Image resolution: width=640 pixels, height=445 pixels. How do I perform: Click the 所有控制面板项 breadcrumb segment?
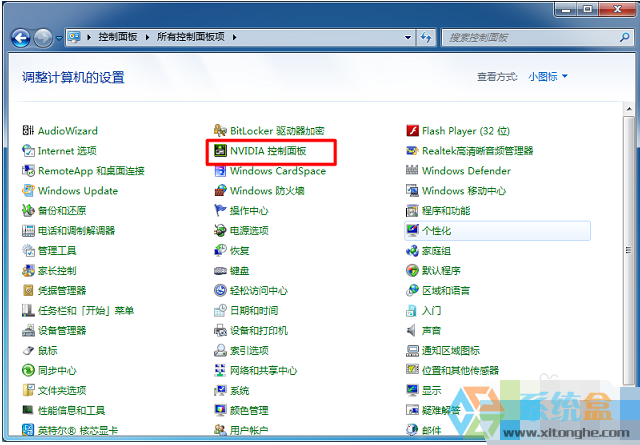click(x=191, y=37)
